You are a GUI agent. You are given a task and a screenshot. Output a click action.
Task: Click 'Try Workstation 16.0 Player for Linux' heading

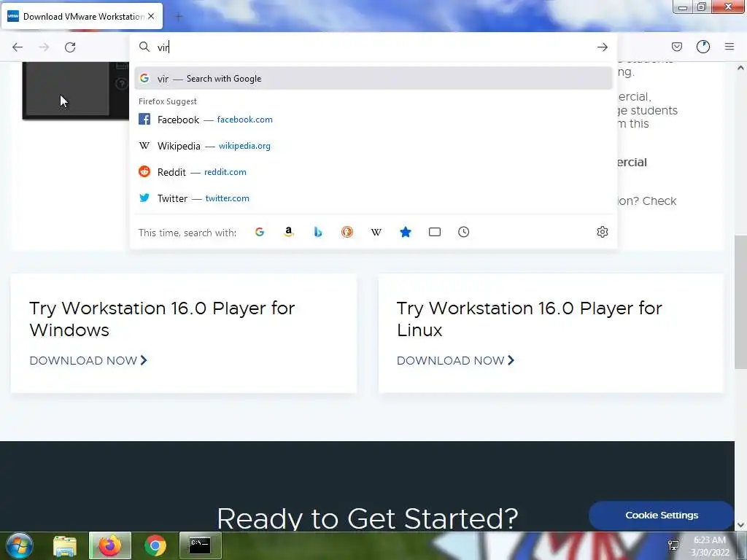[x=530, y=319]
